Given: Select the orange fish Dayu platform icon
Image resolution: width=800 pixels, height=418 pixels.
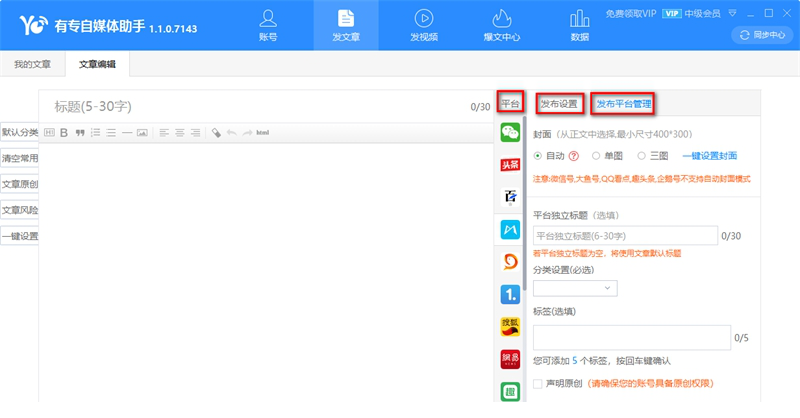Looking at the screenshot, I should point(510,262).
